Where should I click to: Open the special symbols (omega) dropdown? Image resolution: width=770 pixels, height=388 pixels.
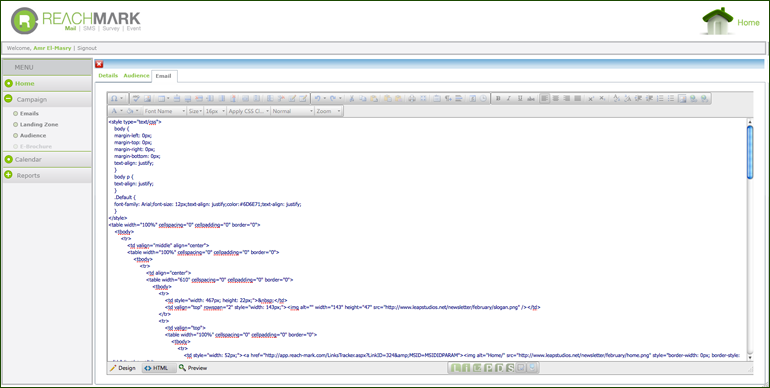[117, 99]
